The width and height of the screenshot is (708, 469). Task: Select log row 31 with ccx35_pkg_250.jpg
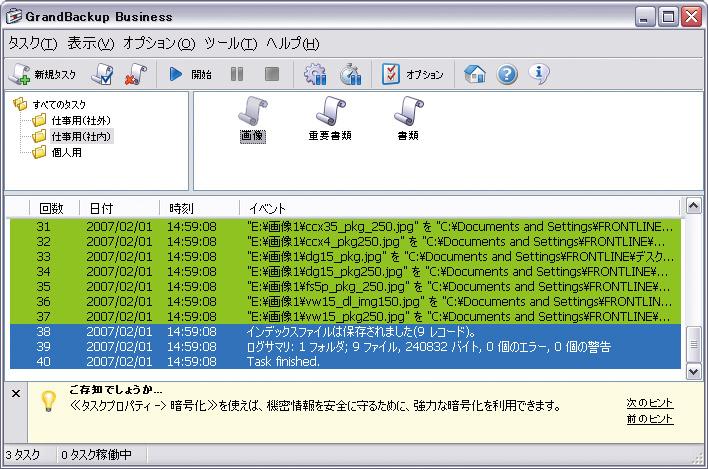(345, 227)
